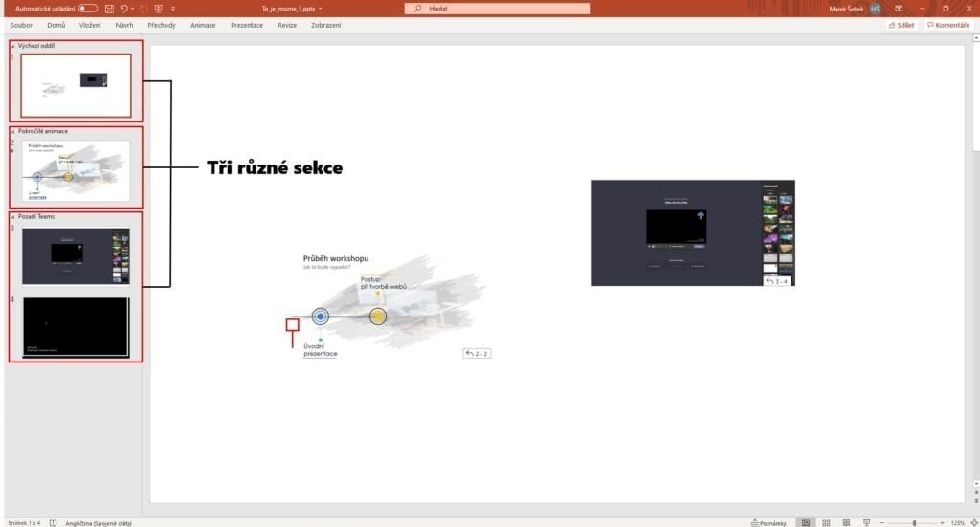Fit slide to current window
Image resolution: width=980 pixels, height=527 pixels.
pos(971,522)
